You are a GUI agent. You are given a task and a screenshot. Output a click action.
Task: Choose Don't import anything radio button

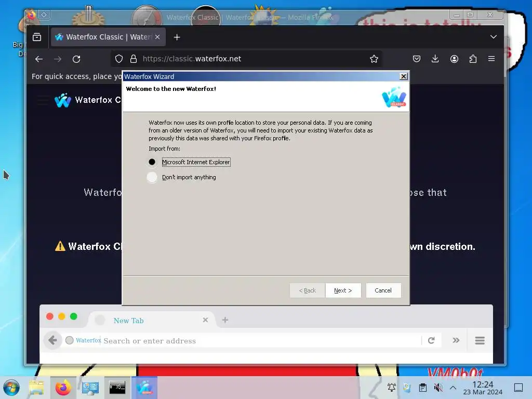(152, 177)
